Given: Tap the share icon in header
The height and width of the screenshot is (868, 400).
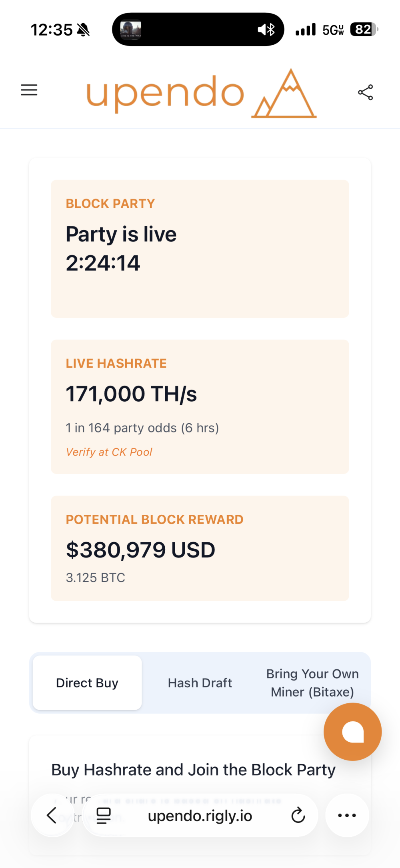Looking at the screenshot, I should point(365,92).
